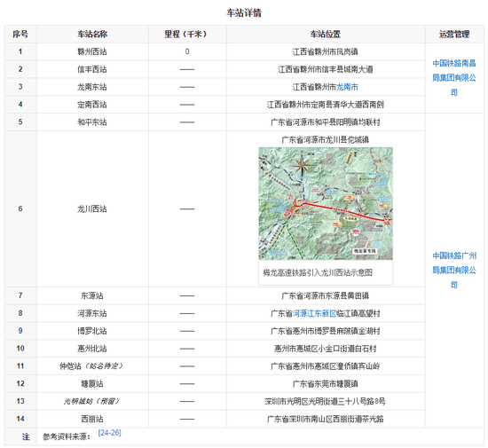Viewport: 488px width, 448px height.
Task: Click the 车站位置 column header
Action: [x=326, y=34]
